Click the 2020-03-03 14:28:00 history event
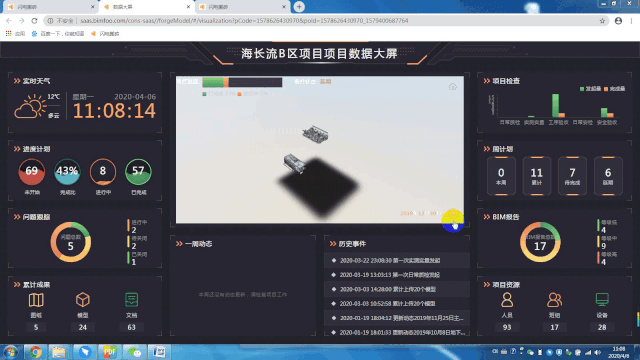640x360 pixels. tap(397, 289)
